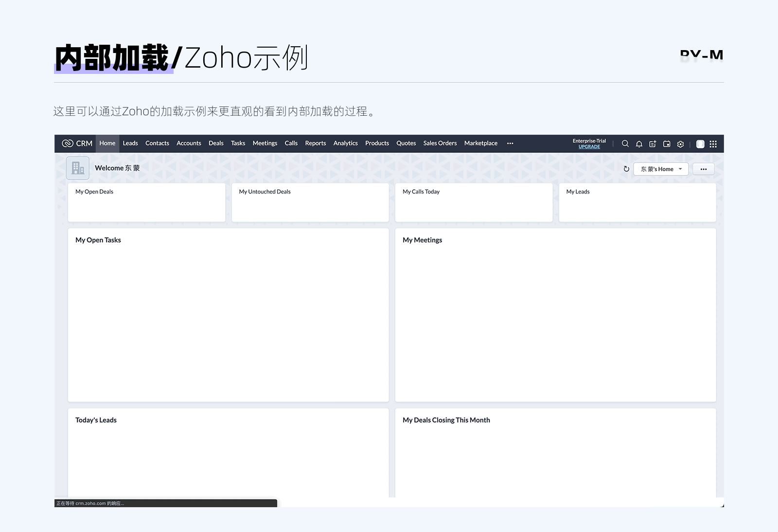778x532 pixels.
Task: Expand more modules ellipsis after Marketplace
Action: (x=510, y=143)
